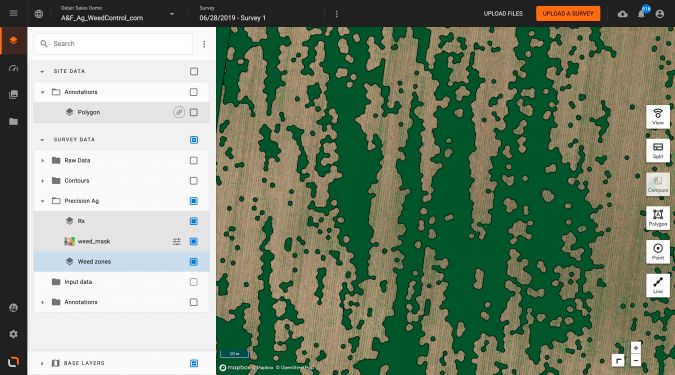Open the Split view tool
The image size is (675, 375).
coord(658,150)
